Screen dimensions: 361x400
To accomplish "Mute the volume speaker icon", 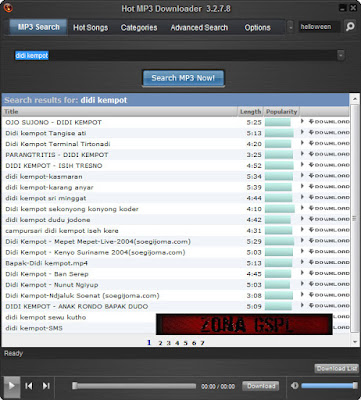I will [295, 386].
